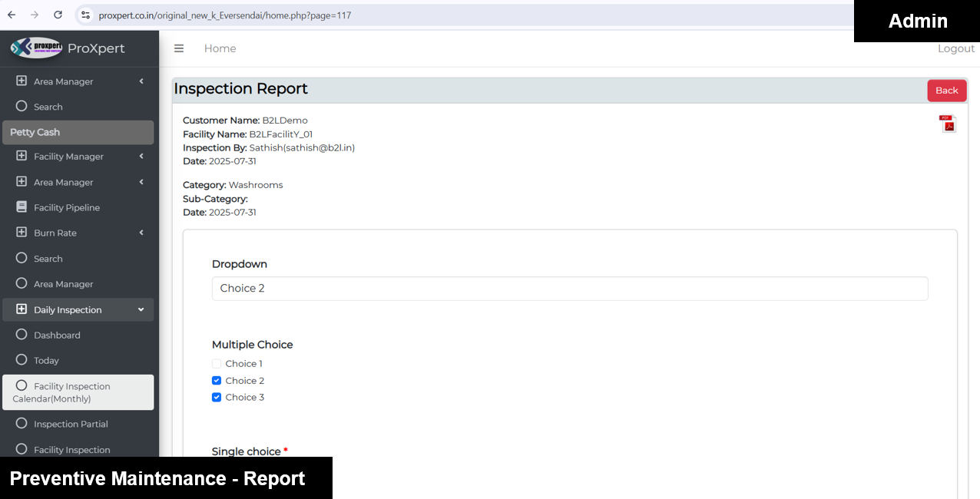
Task: Check the Choice 1 checkbox
Action: click(x=217, y=364)
